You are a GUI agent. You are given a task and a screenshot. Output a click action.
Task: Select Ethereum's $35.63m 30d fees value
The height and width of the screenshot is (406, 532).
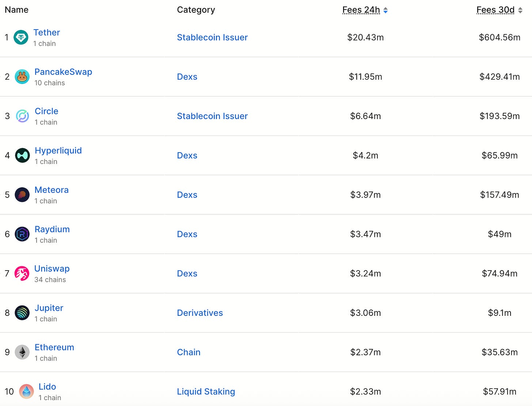tap(499, 352)
